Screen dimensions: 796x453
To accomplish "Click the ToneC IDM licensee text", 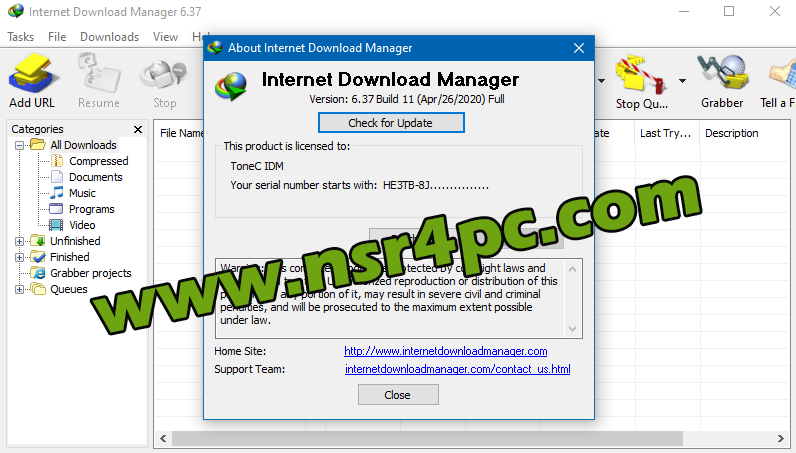I will pyautogui.click(x=257, y=166).
